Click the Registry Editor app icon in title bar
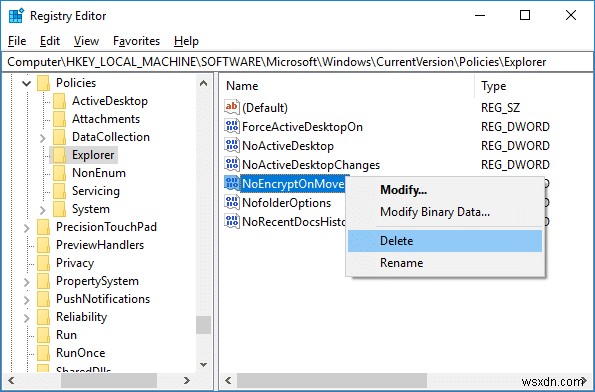The height and width of the screenshot is (392, 595). click(16, 16)
